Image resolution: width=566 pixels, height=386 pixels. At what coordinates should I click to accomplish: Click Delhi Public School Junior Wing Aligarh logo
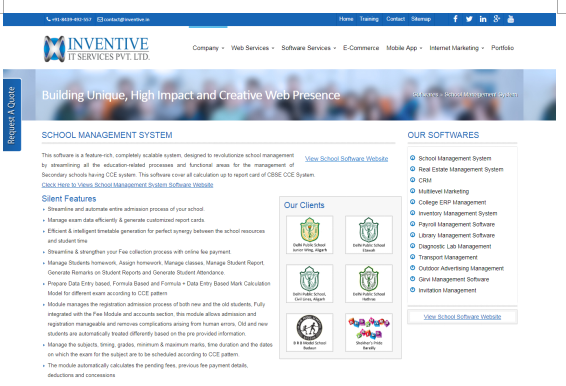[310, 235]
